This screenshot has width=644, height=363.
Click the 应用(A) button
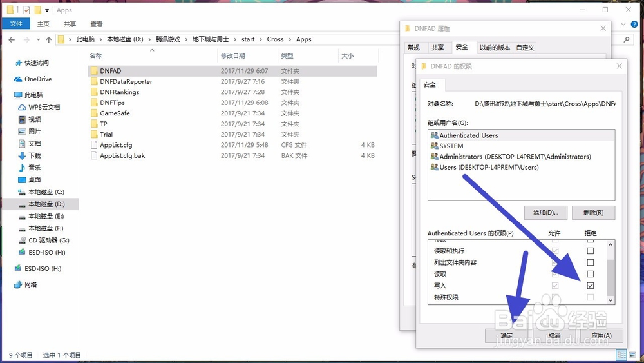click(601, 335)
